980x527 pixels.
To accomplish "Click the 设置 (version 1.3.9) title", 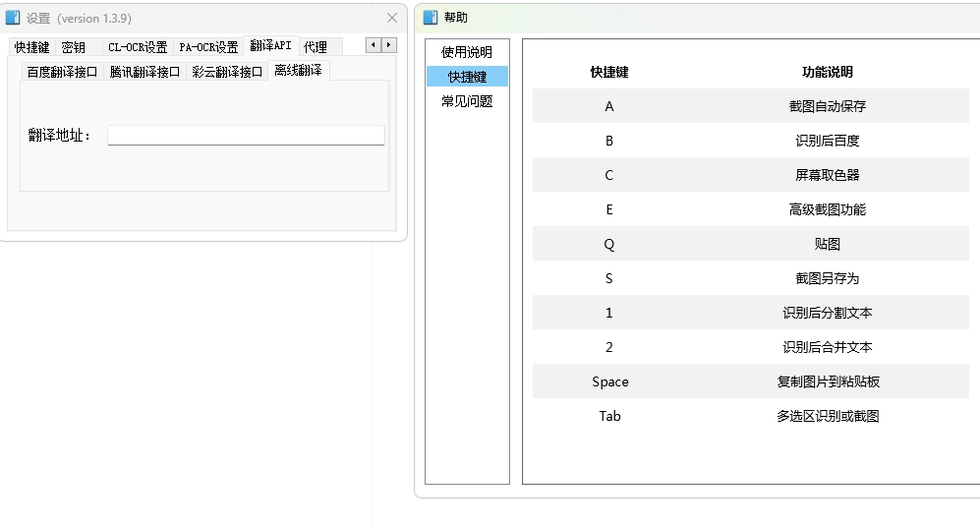I will click(x=79, y=18).
